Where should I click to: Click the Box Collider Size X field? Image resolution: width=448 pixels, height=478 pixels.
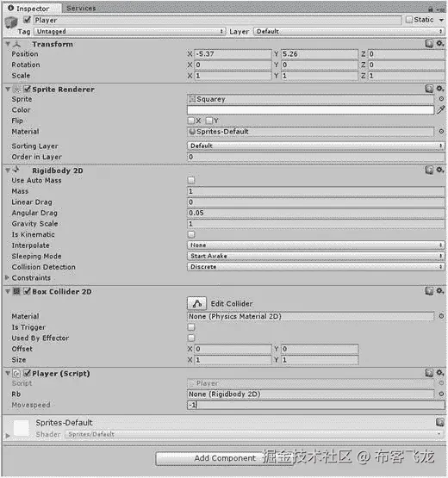233,360
